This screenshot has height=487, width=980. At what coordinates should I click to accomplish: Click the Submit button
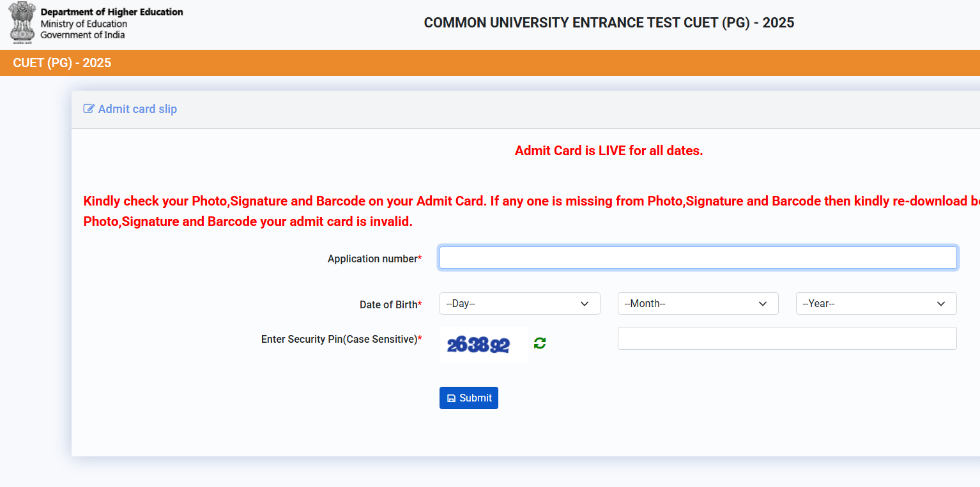(468, 398)
